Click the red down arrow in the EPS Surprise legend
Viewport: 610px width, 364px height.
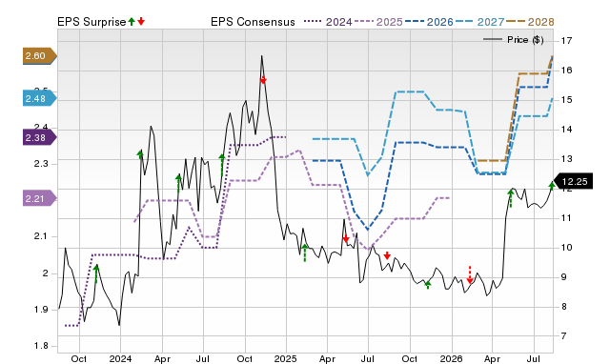(141, 21)
